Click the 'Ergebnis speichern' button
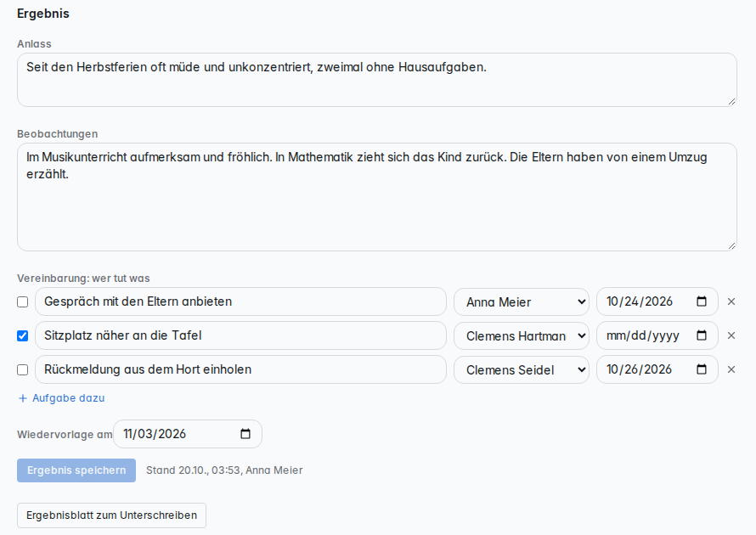Viewport: 756px width, 535px height. coord(76,470)
